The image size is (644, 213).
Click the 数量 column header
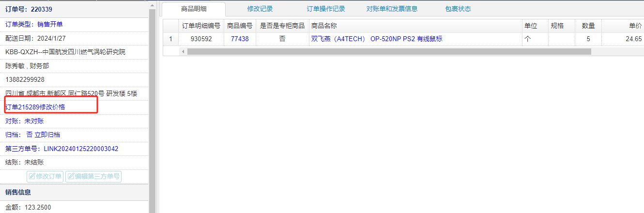coord(588,26)
